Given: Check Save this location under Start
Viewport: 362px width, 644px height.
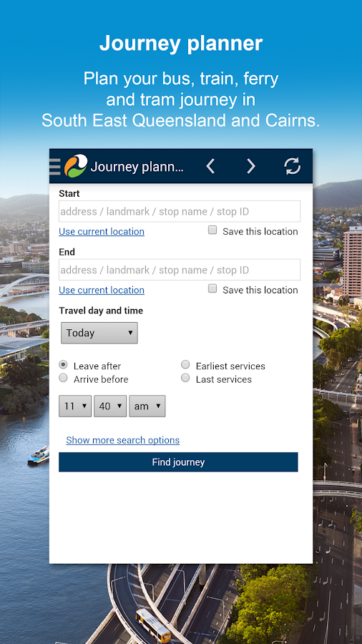Looking at the screenshot, I should click(212, 230).
